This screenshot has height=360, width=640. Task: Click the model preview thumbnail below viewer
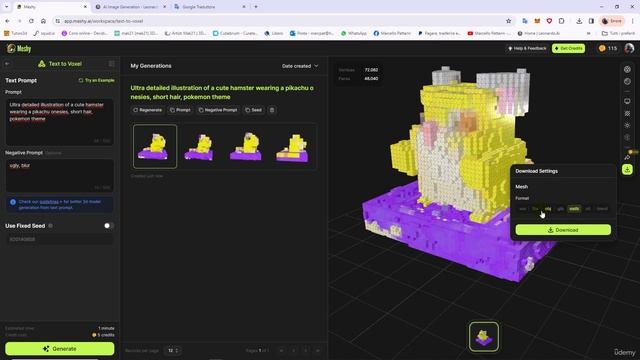(483, 337)
